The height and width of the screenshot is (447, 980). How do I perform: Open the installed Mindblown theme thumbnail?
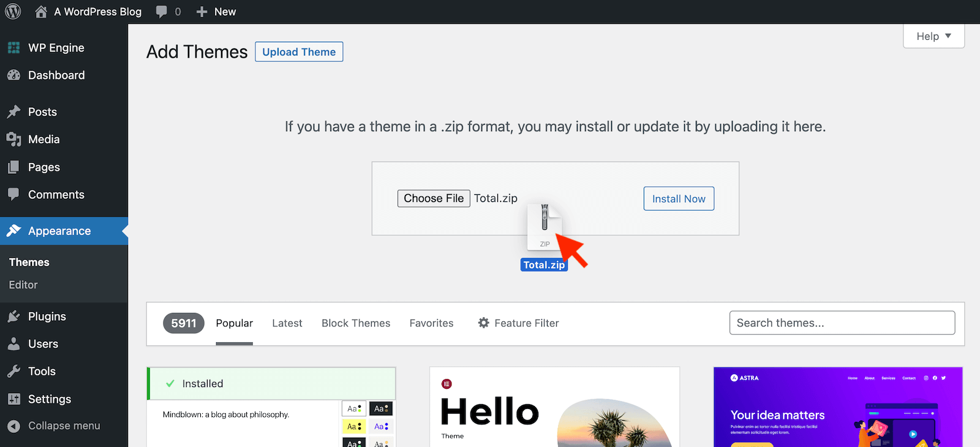click(x=271, y=424)
